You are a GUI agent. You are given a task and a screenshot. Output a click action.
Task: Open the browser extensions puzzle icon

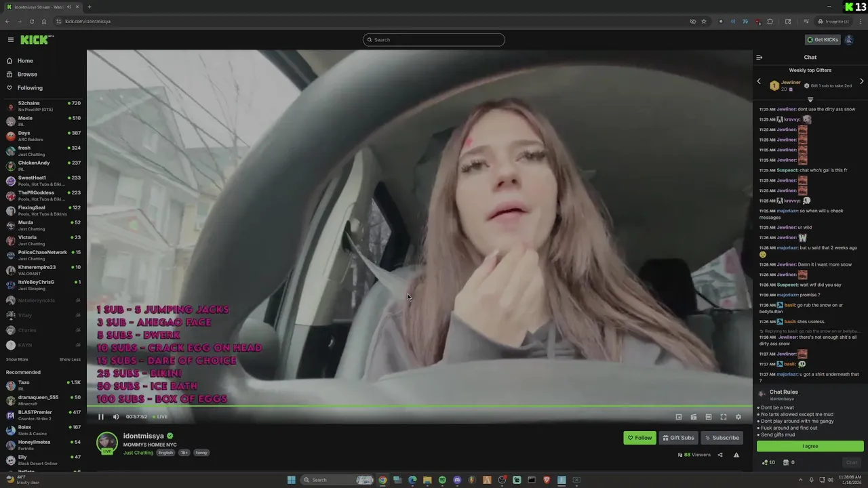coord(770,21)
